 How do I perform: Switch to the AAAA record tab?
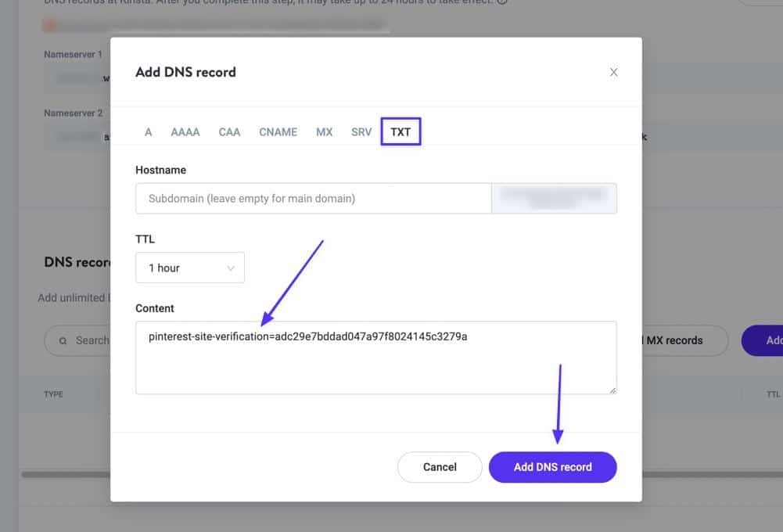(x=185, y=131)
